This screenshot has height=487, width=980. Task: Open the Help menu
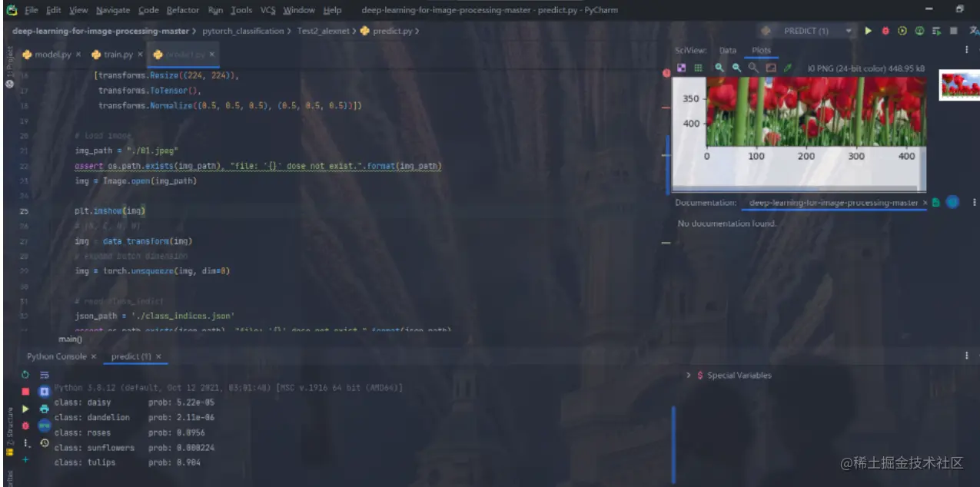pos(332,10)
